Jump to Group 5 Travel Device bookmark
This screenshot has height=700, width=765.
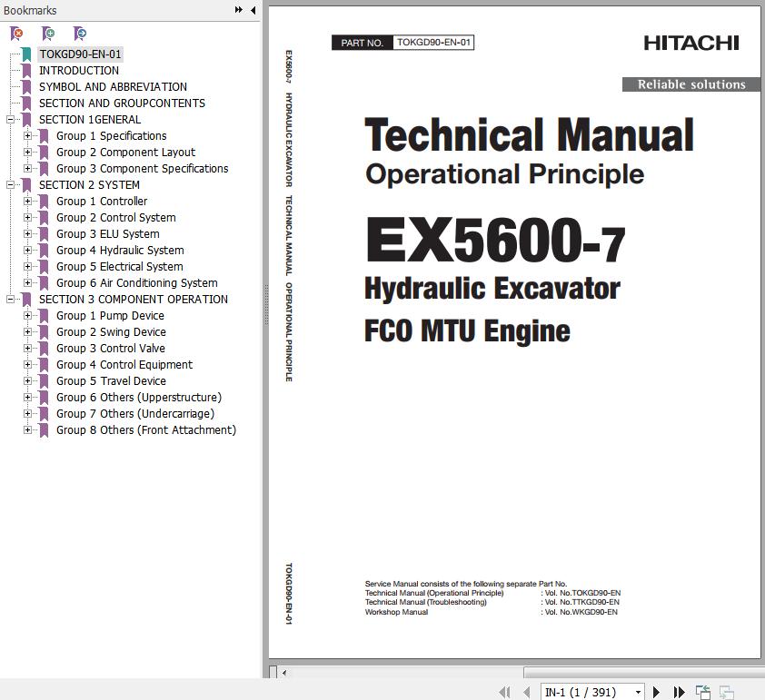[111, 380]
